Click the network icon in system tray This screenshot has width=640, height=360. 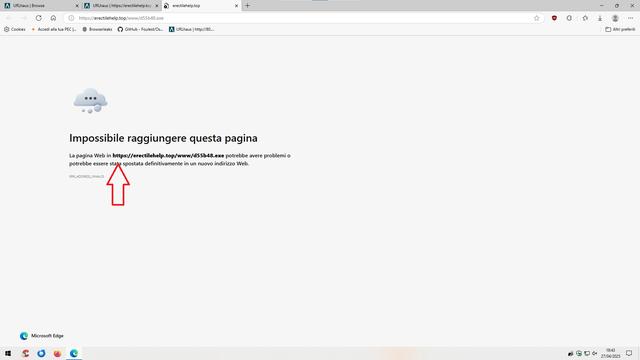coord(587,353)
